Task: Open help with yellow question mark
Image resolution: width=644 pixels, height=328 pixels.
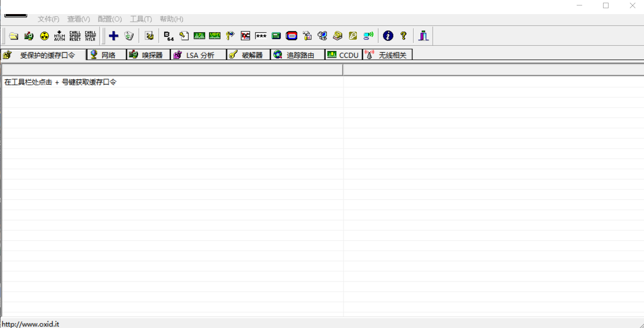Action: (x=403, y=36)
